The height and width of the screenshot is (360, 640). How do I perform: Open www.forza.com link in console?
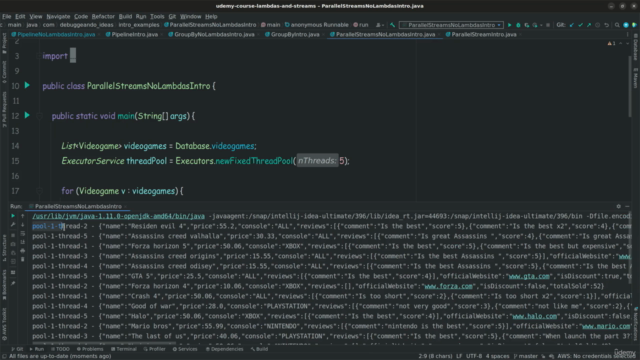pyautogui.click(x=448, y=286)
